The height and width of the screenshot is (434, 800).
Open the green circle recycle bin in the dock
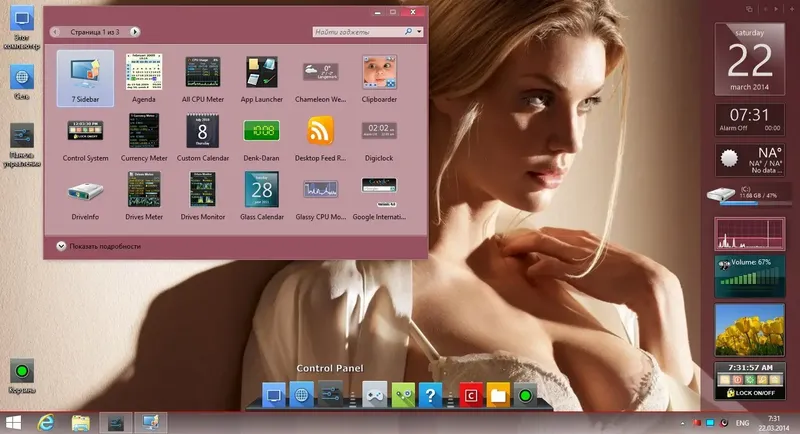525,395
